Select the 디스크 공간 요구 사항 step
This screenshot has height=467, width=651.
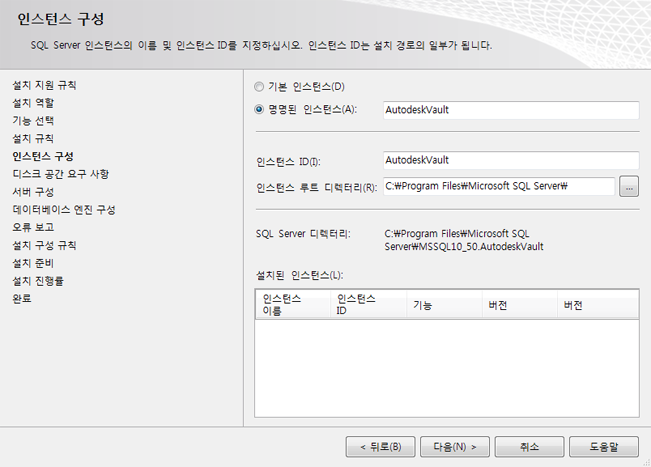tap(61, 174)
